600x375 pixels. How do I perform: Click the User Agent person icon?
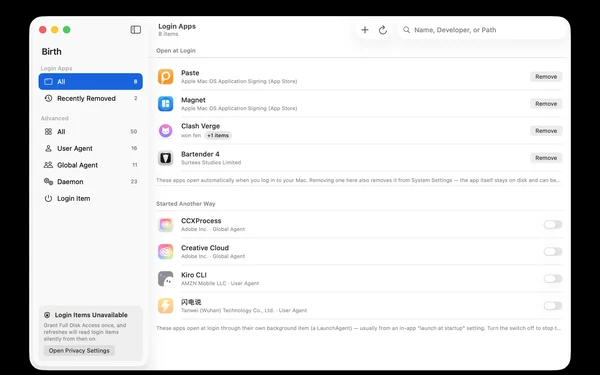[48, 148]
